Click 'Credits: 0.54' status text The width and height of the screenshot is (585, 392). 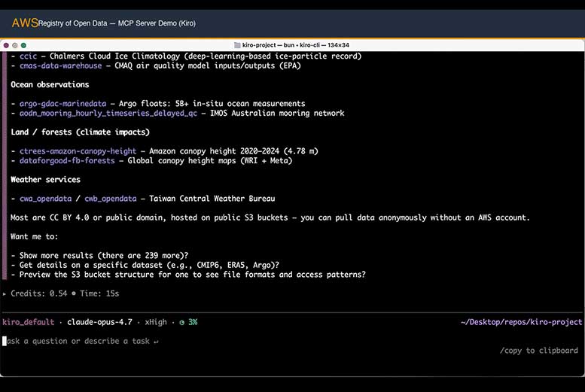pyautogui.click(x=39, y=294)
